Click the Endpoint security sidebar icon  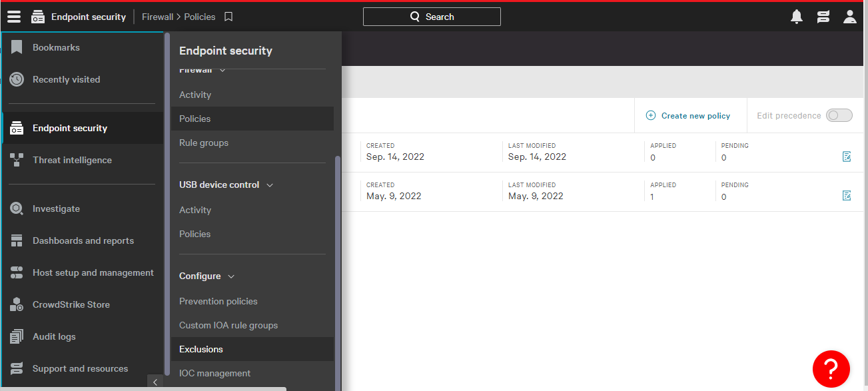coord(17,128)
